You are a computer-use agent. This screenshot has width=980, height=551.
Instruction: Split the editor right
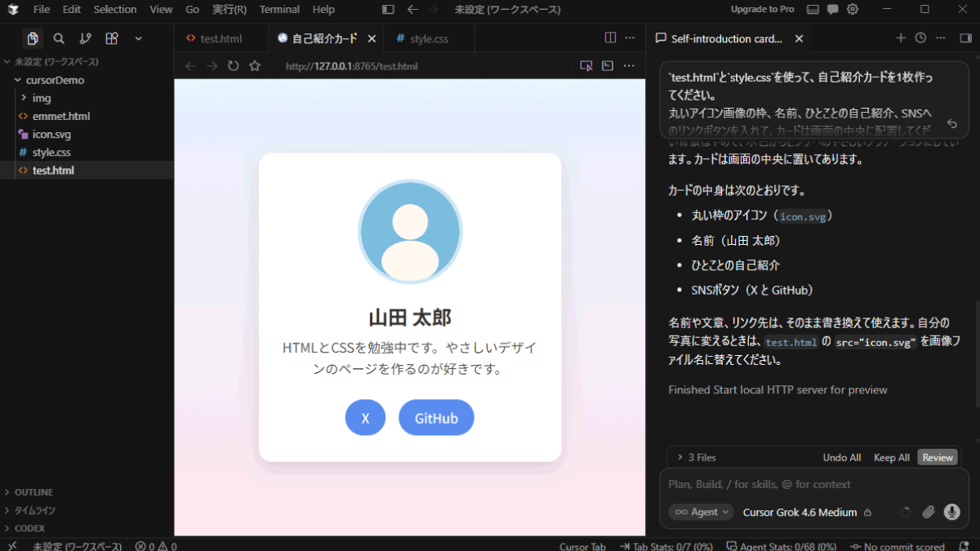610,38
